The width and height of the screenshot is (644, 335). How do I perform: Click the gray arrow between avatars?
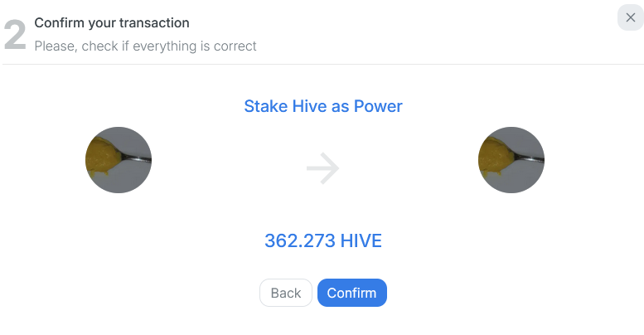(x=322, y=169)
